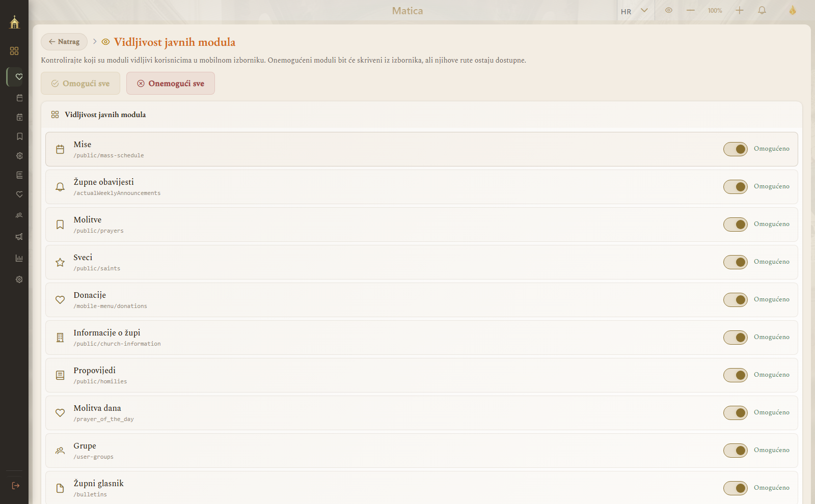Open the notifications bell in top bar
The width and height of the screenshot is (815, 504).
(762, 10)
